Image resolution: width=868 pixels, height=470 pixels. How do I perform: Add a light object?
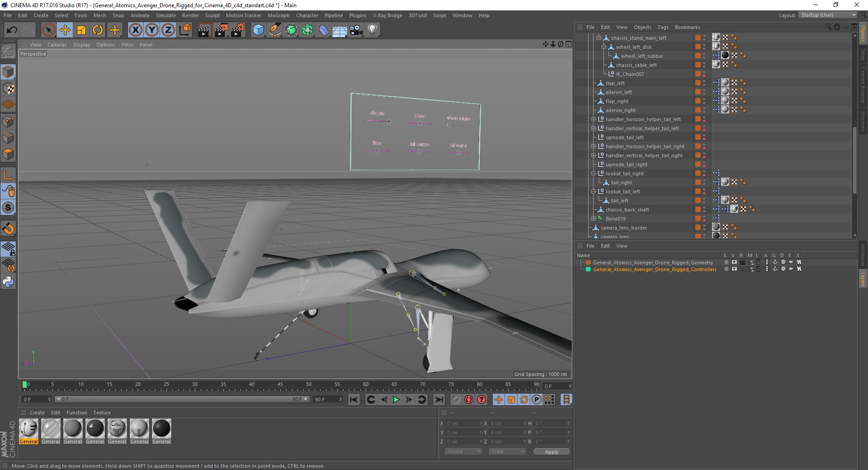click(373, 30)
